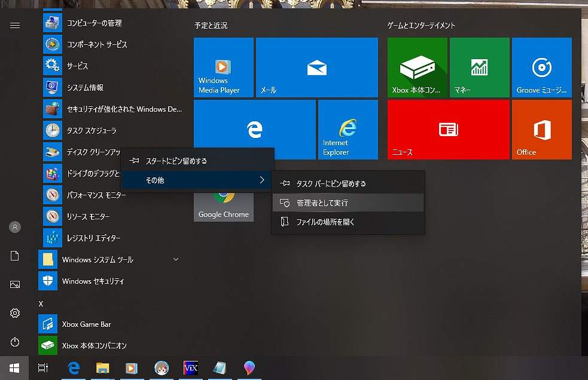
Task: Select スタートにピン留めする
Action: click(197, 161)
